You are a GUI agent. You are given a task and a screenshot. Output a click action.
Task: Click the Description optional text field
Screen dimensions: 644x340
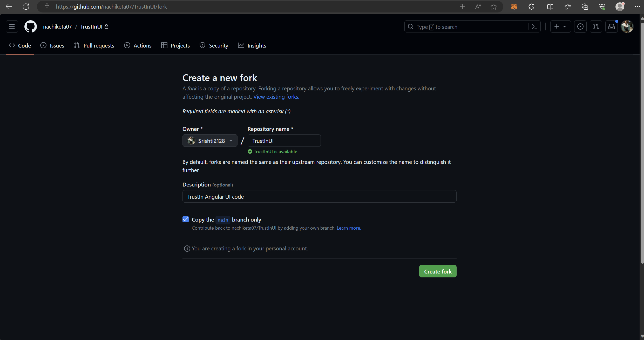(x=320, y=196)
